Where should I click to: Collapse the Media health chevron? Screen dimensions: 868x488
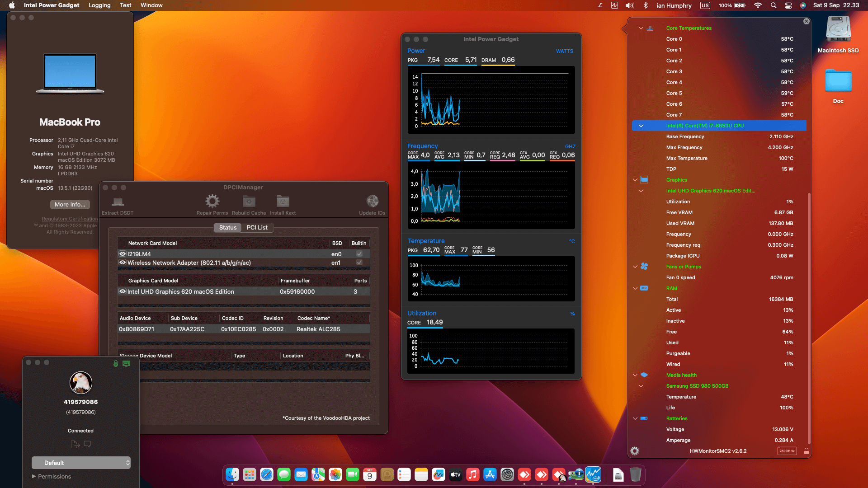point(635,375)
